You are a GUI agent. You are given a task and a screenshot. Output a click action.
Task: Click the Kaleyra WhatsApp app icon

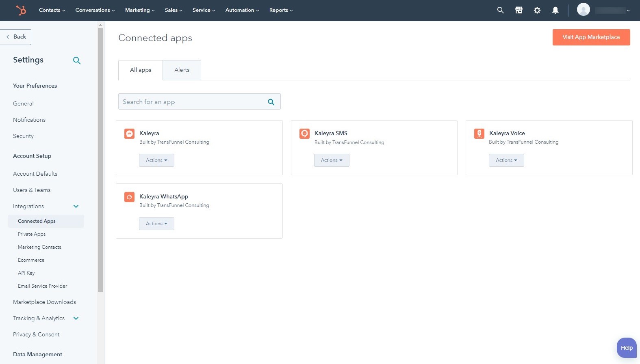129,197
